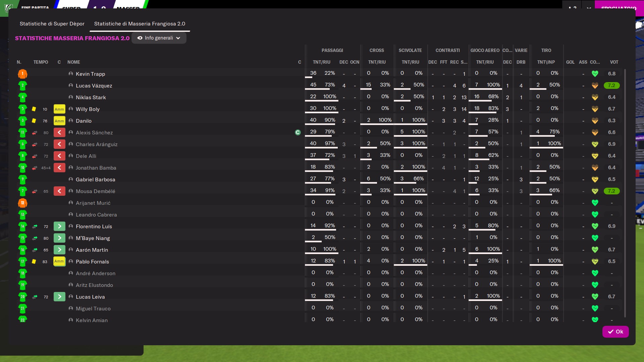Click the green heart condition icon for Kevin Trapp

tap(595, 73)
